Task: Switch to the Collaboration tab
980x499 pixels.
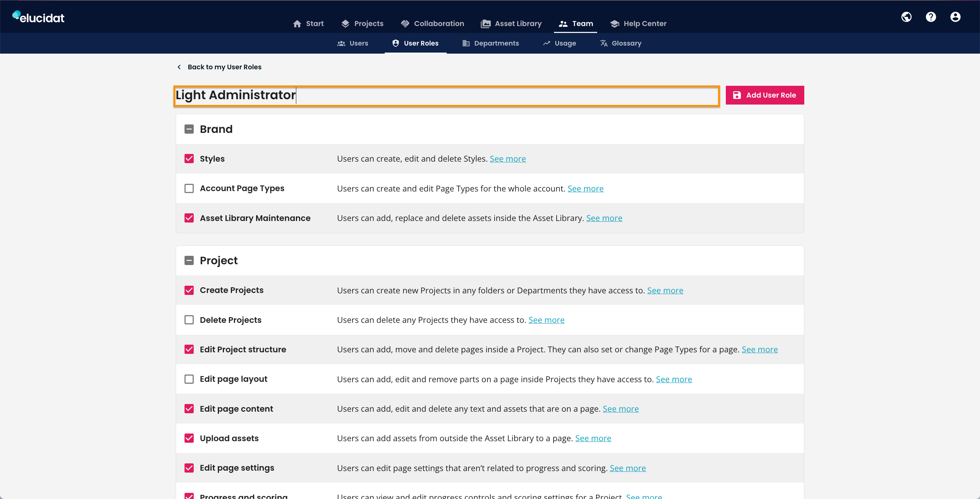Action: click(433, 24)
